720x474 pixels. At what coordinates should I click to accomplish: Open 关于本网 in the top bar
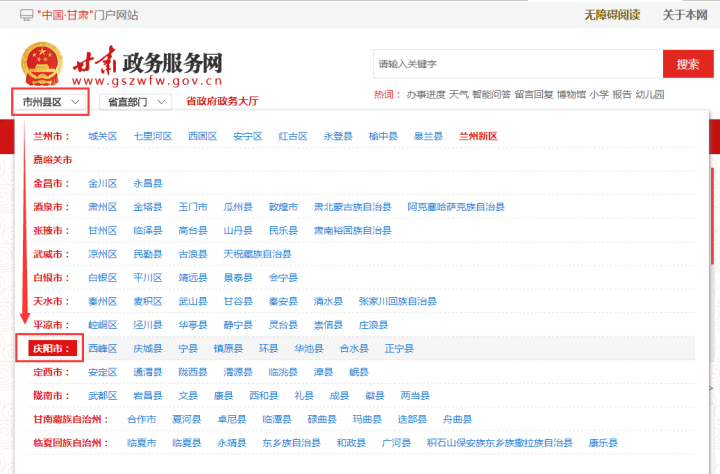point(684,15)
